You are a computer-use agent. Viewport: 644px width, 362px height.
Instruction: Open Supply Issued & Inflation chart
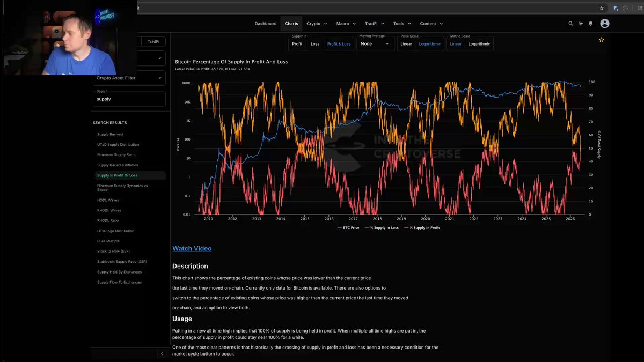point(118,165)
